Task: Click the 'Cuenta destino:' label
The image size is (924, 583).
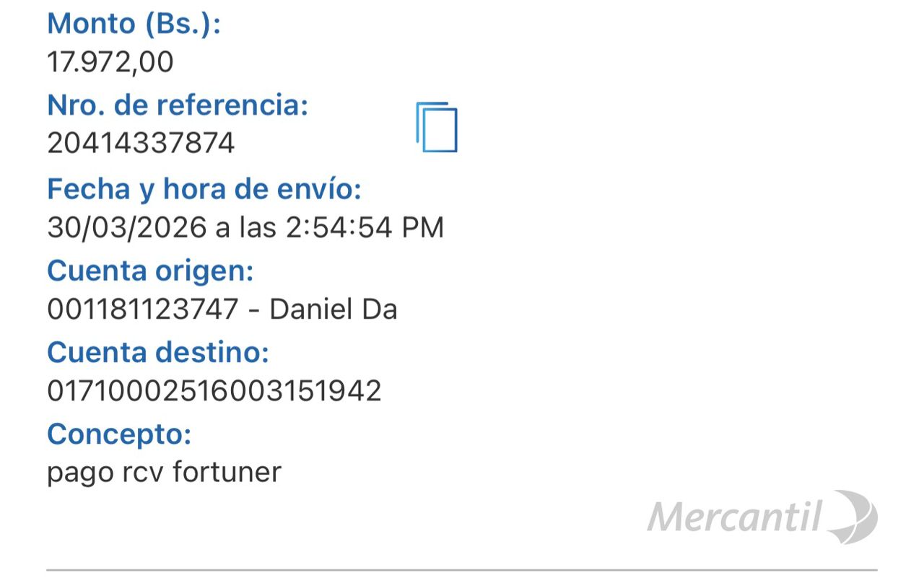Action: pos(158,354)
